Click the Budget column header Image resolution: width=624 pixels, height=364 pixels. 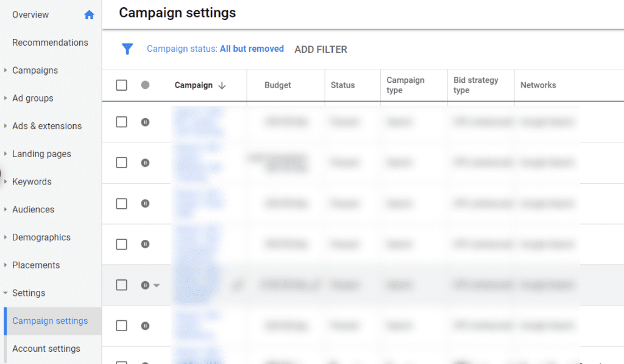(x=278, y=85)
